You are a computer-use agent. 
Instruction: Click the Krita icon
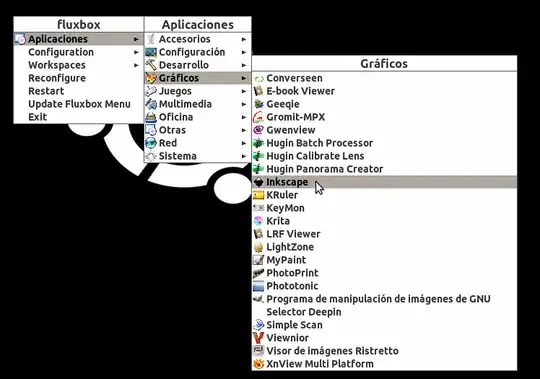258,221
